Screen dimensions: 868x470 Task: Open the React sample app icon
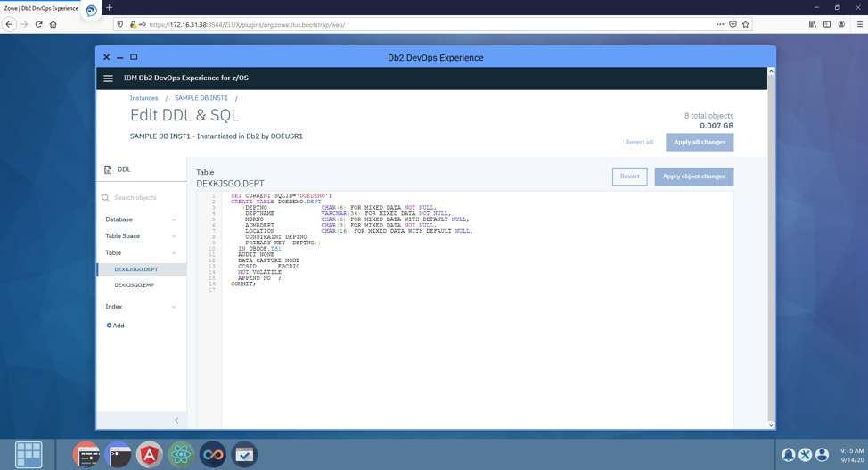coord(181,455)
